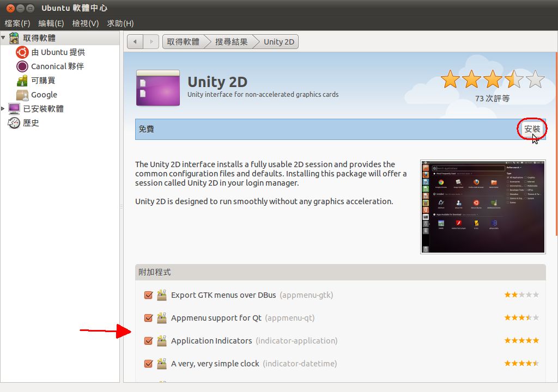Open the Edit (編輯) menu
Screen dimensions: 558x392
51,23
